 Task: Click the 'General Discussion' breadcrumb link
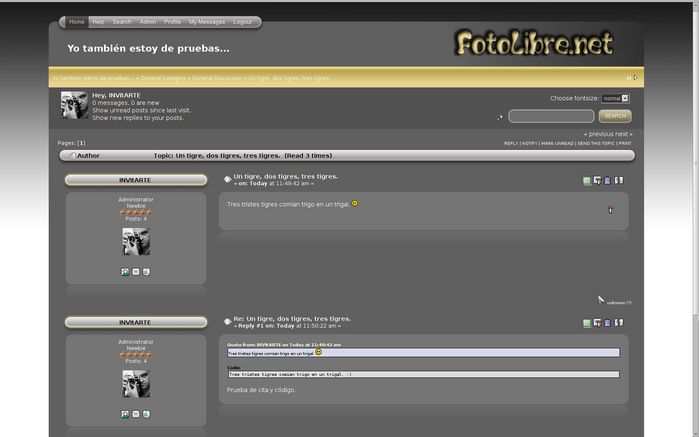(x=217, y=78)
